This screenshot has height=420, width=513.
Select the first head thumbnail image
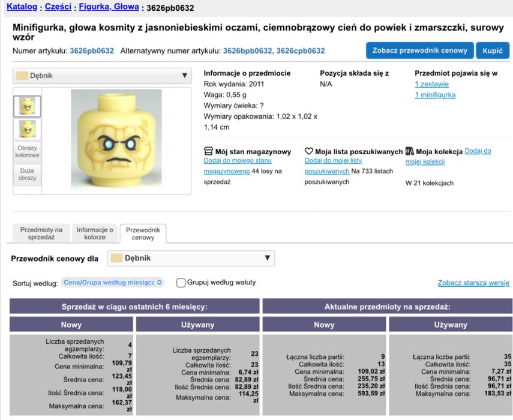[x=27, y=106]
